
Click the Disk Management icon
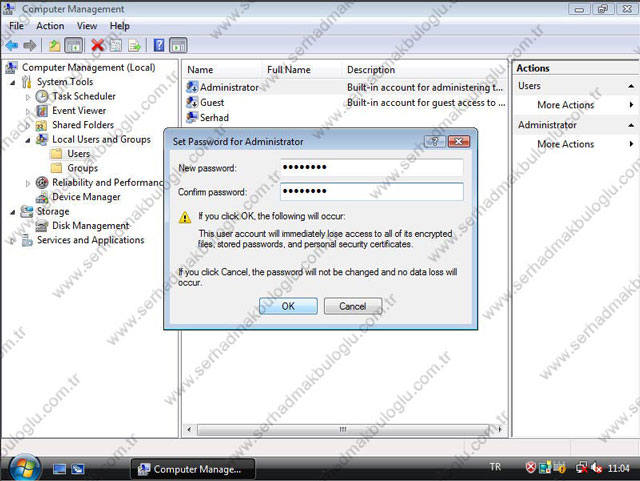click(42, 225)
